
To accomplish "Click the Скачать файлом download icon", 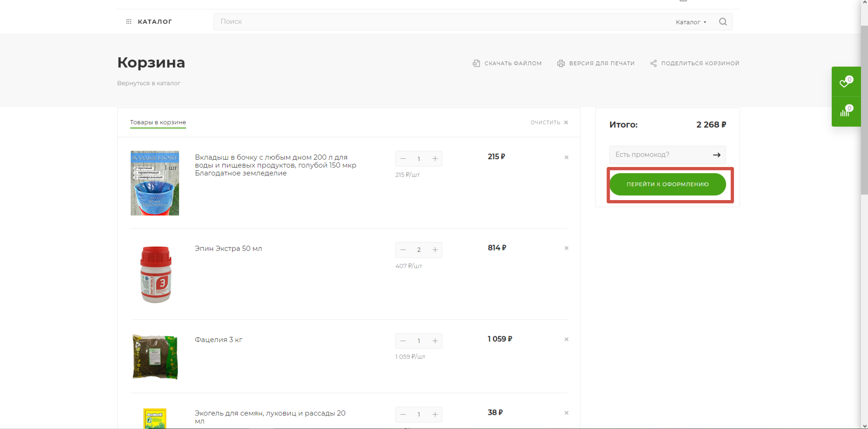I will (476, 63).
